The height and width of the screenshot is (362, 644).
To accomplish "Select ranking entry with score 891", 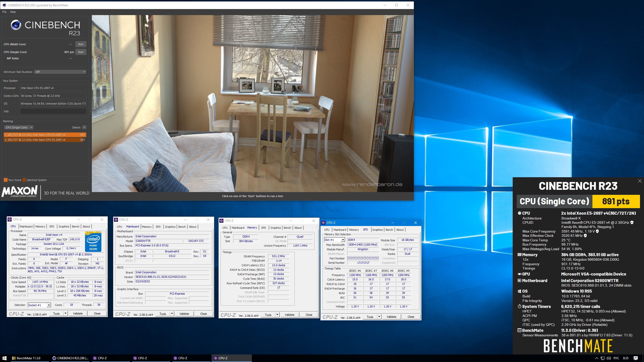I will pyautogui.click(x=45, y=135).
